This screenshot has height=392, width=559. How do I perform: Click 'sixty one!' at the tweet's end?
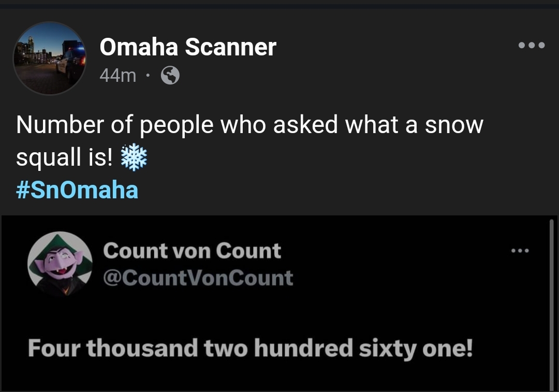tap(415, 348)
